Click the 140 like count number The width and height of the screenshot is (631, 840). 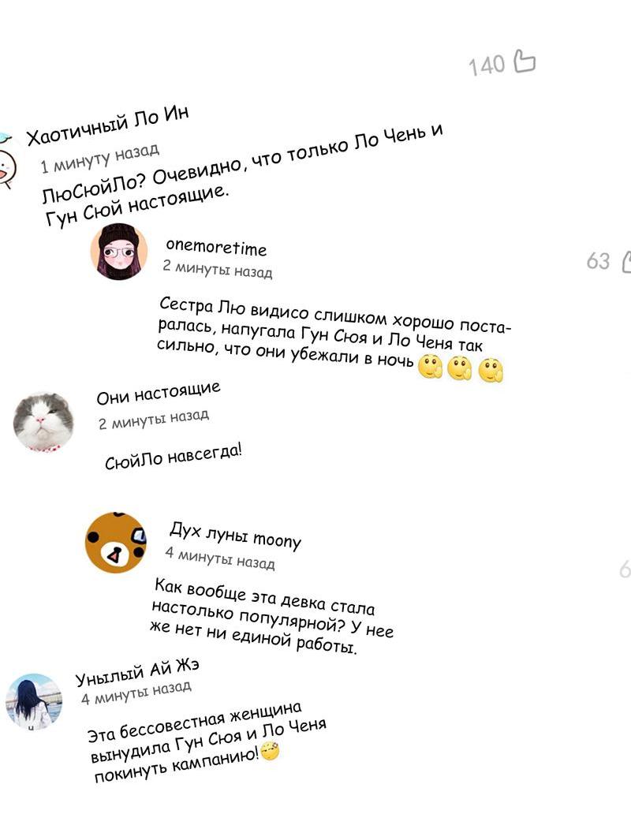pyautogui.click(x=487, y=65)
